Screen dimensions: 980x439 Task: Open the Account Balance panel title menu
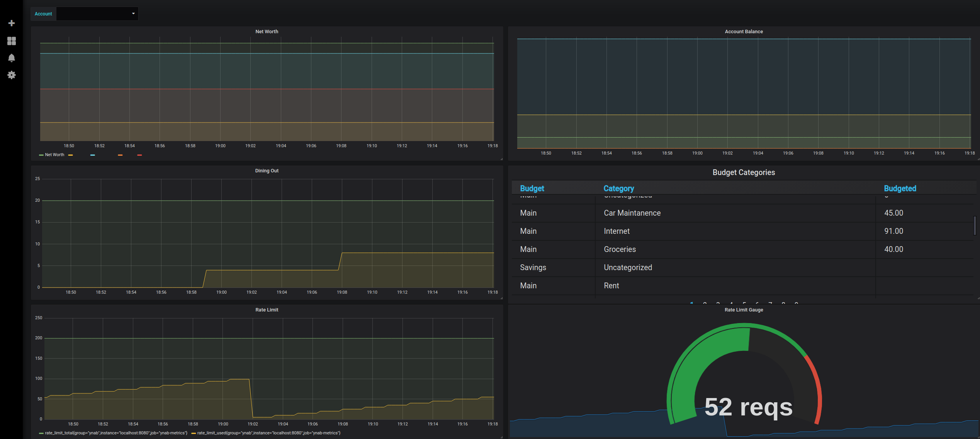[x=744, y=32]
